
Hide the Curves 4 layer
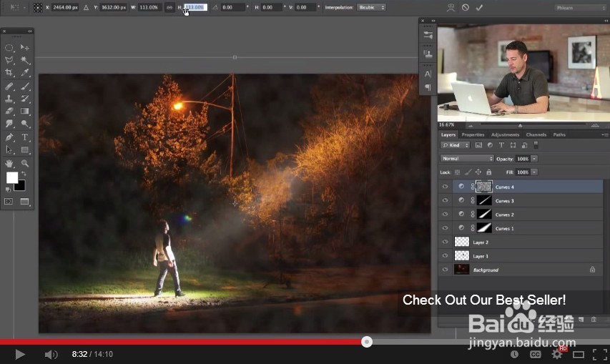point(445,187)
